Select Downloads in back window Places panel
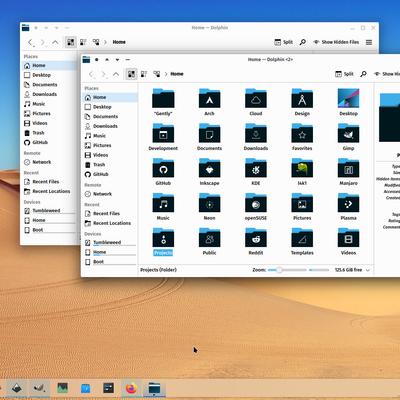Screen dimensions: 400x400 tap(50, 94)
